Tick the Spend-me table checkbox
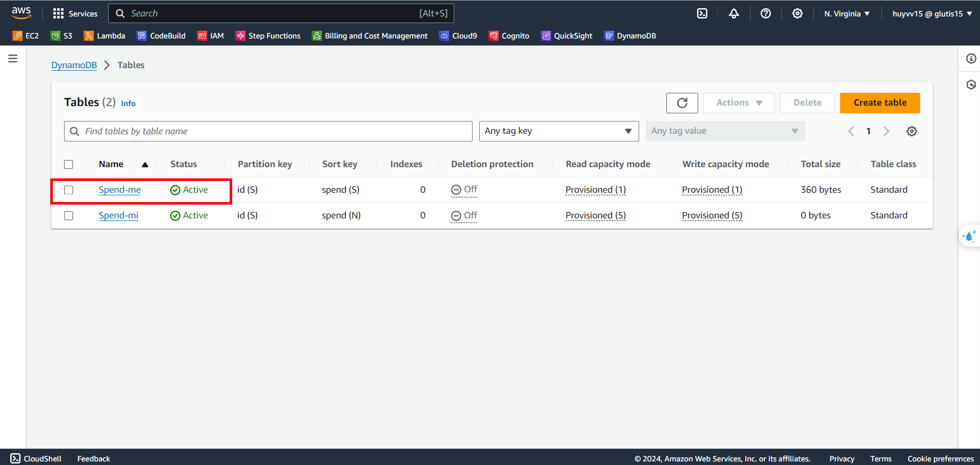The height and width of the screenshot is (465, 980). (x=69, y=190)
